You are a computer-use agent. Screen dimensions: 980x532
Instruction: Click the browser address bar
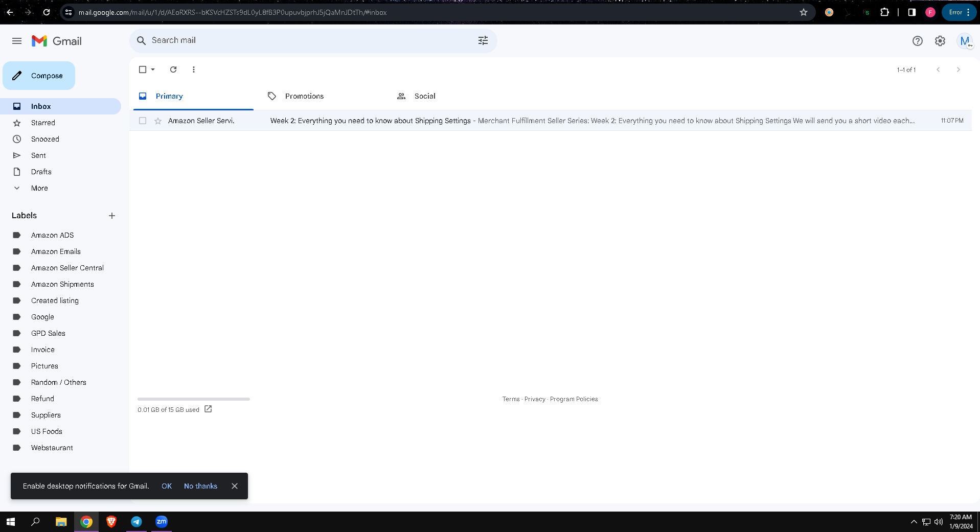[437, 12]
